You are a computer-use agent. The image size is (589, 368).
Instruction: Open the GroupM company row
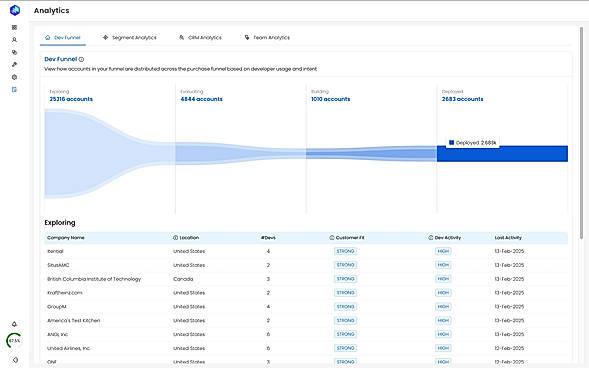(306, 307)
